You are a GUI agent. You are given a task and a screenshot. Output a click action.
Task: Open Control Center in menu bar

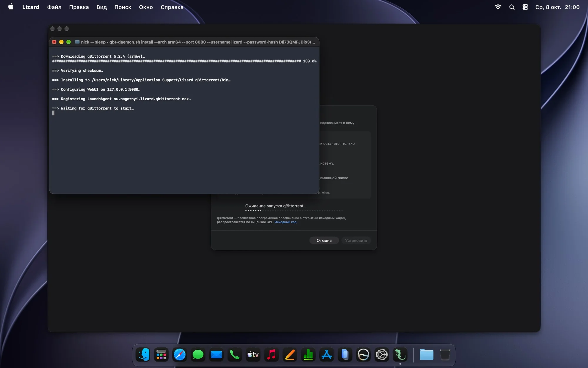(525, 7)
